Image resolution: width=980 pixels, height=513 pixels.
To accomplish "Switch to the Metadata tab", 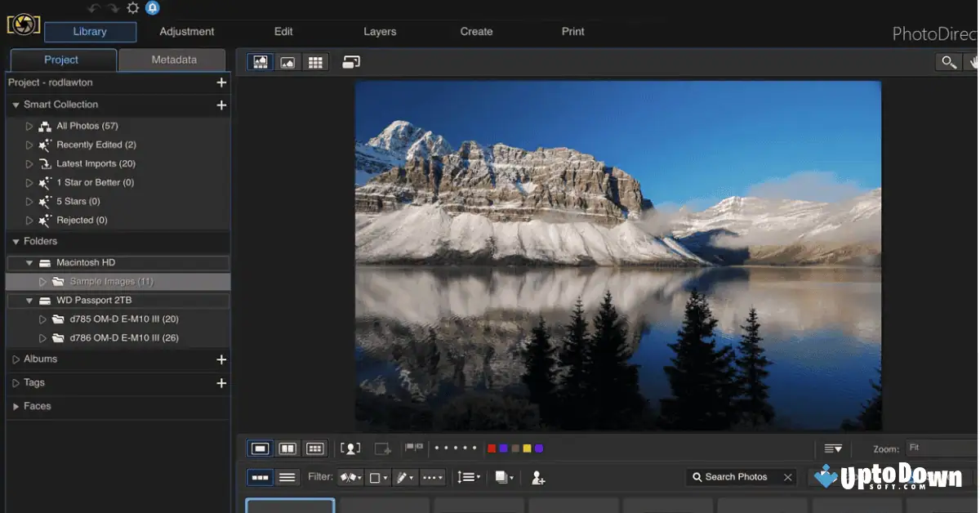I will tap(171, 60).
